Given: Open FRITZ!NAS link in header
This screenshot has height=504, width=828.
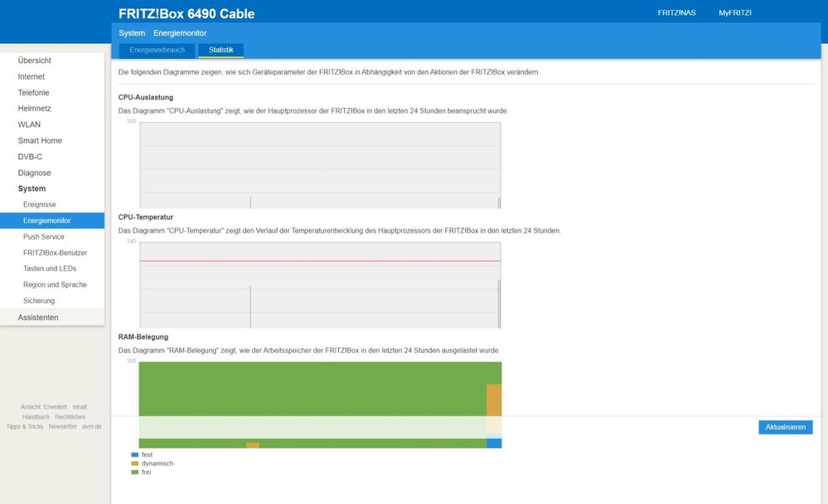Looking at the screenshot, I should 676,12.
